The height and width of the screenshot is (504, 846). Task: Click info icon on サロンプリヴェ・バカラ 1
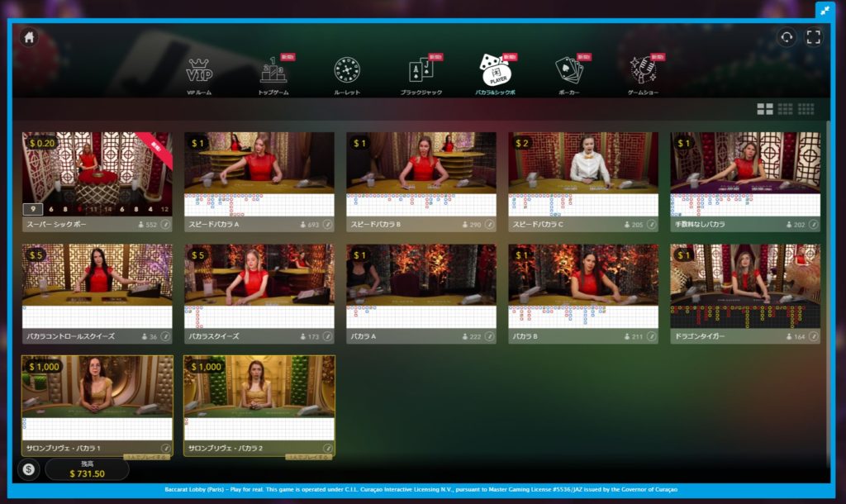click(x=165, y=449)
